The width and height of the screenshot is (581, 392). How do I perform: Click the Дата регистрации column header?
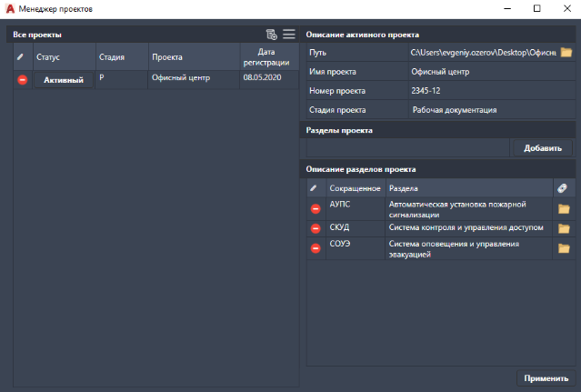[269, 56]
